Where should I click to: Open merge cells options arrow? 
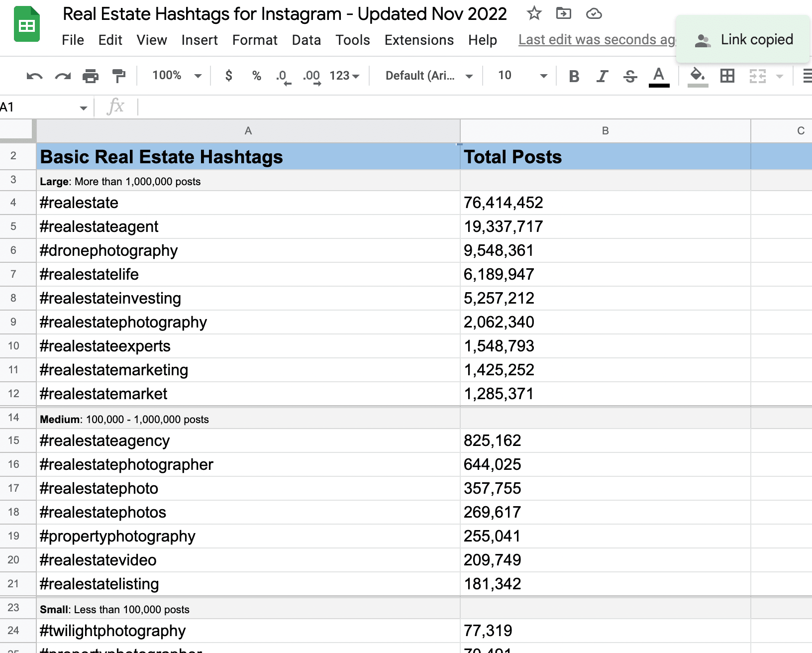pos(780,76)
